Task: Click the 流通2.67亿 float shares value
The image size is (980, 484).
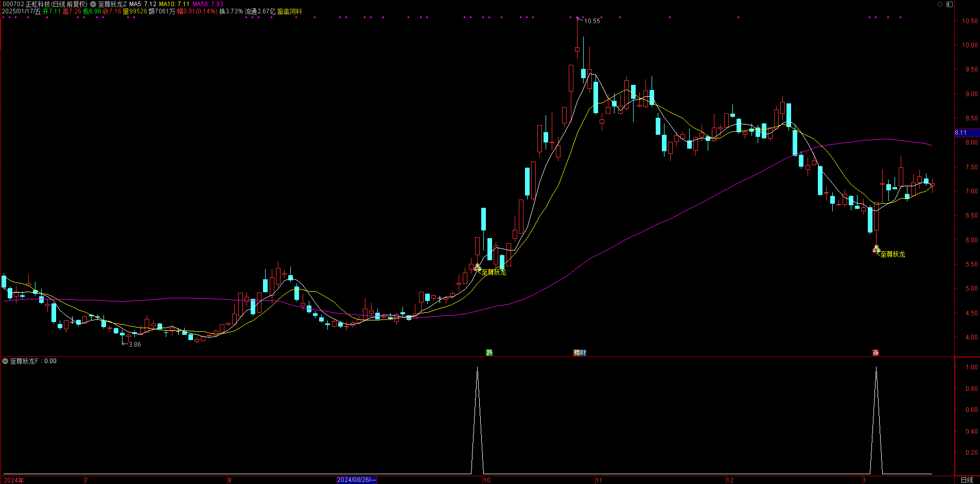Action: 260,11
